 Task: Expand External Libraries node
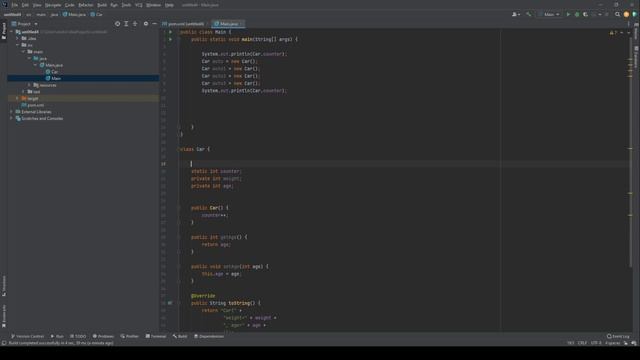12,111
